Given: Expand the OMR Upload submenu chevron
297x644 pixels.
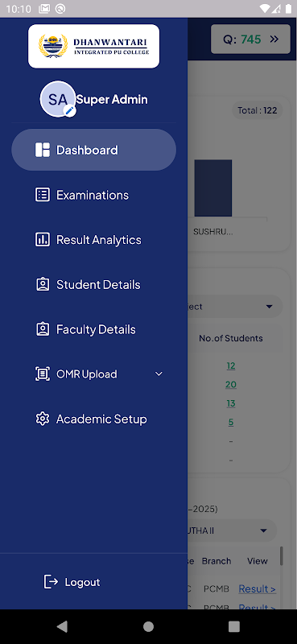Looking at the screenshot, I should click(159, 374).
